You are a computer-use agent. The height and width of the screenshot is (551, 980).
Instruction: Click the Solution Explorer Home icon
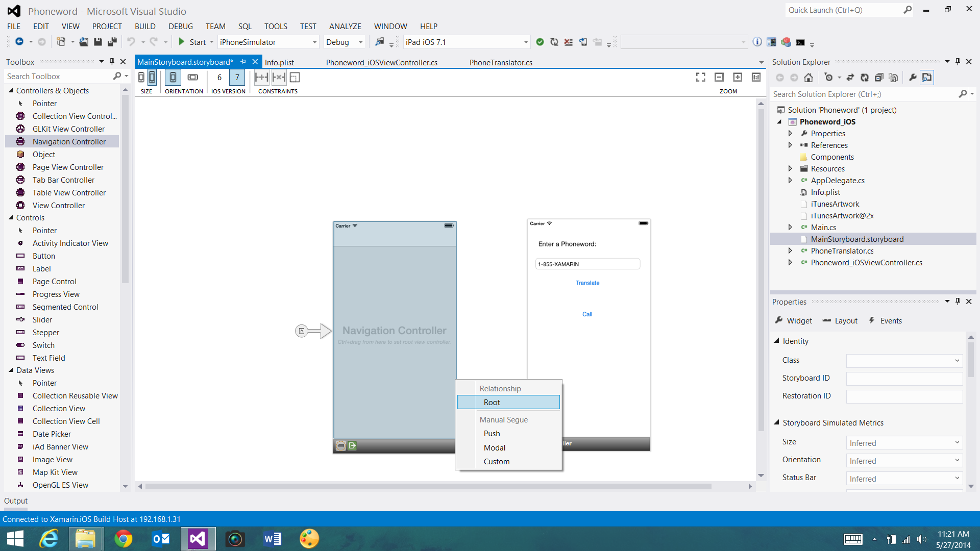click(x=808, y=78)
